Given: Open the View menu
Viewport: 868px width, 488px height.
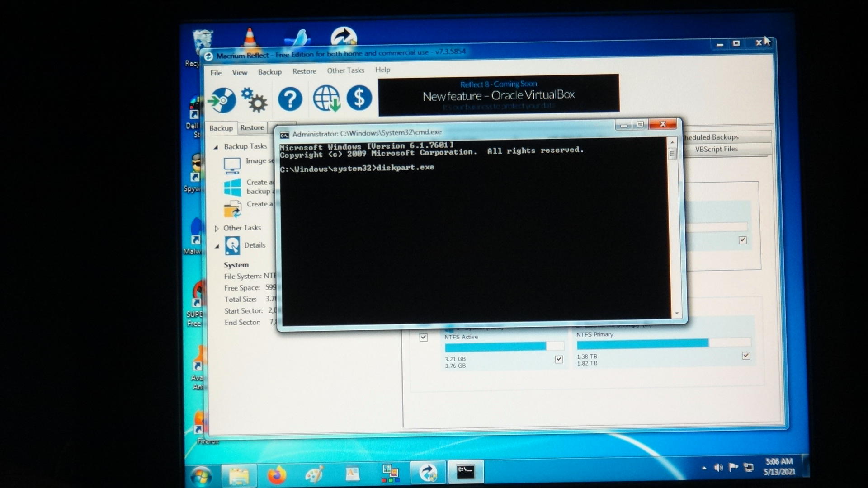Looking at the screenshot, I should coord(240,72).
